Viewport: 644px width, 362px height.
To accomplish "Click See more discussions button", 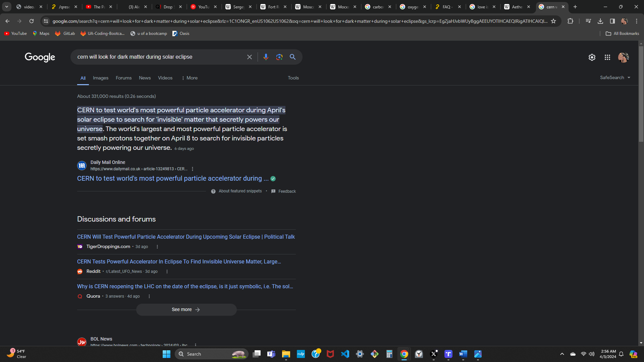I will pyautogui.click(x=186, y=310).
